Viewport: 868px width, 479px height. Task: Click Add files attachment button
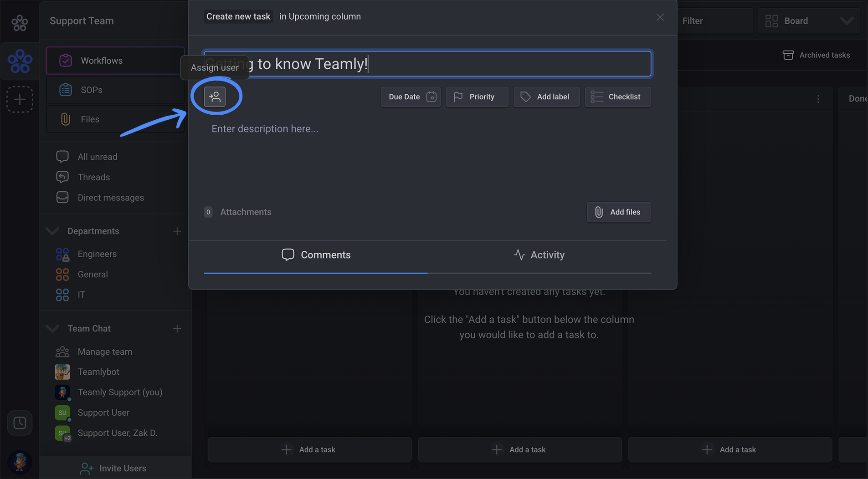point(619,212)
